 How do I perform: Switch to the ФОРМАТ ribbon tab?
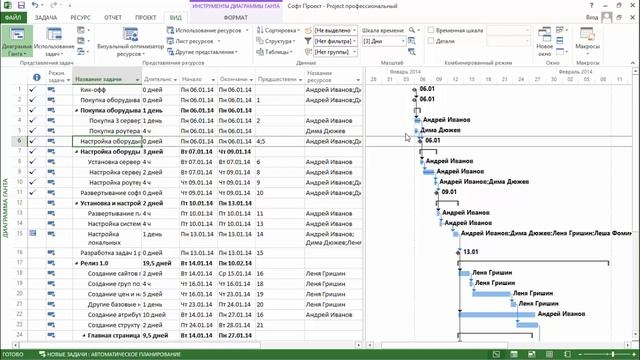click(x=236, y=18)
